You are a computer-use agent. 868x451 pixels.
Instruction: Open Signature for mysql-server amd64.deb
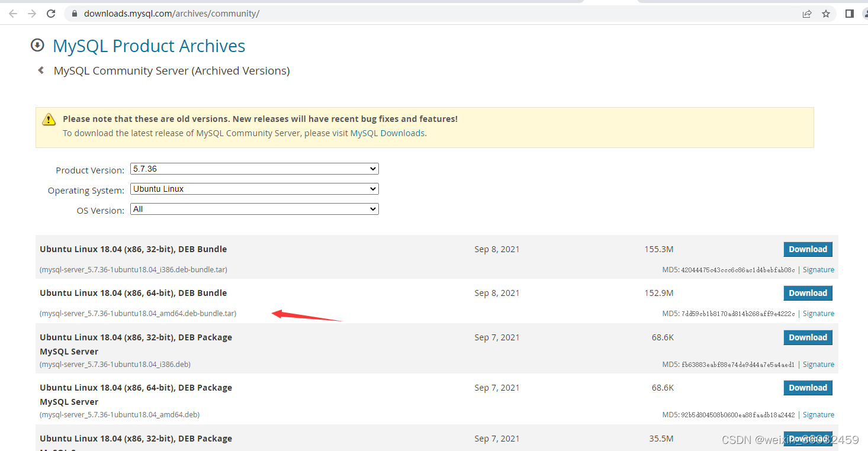click(818, 414)
